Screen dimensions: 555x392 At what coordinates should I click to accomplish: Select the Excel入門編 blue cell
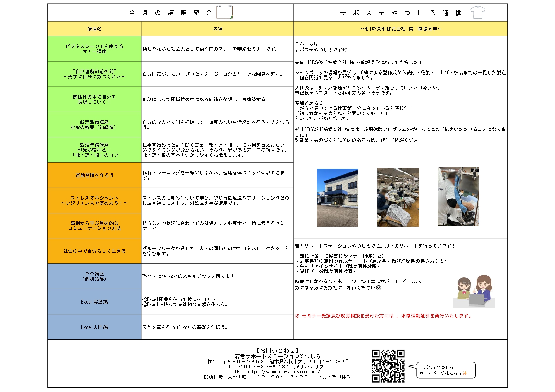(94, 327)
